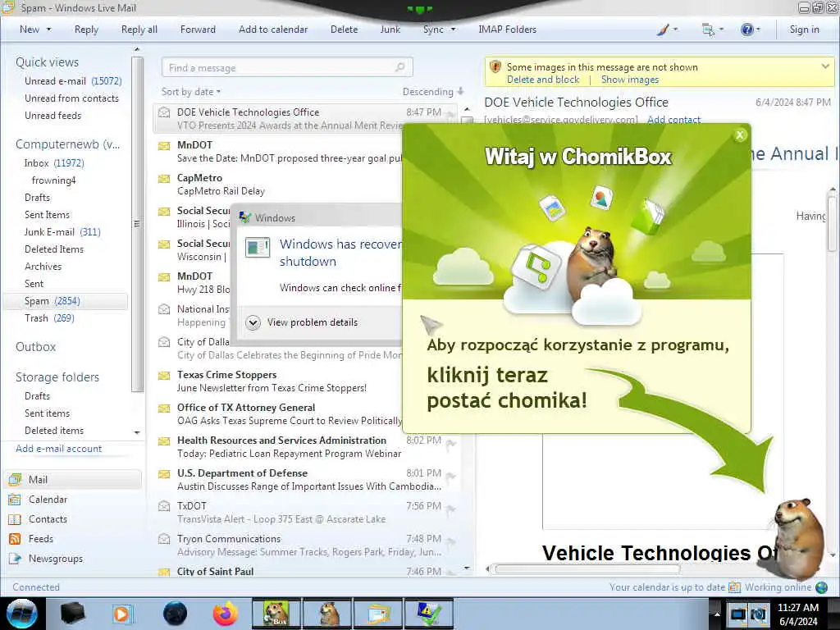Image resolution: width=840 pixels, height=630 pixels.
Task: Switch to the Windows Live Mail taskbar button
Action: pyautogui.click(x=378, y=614)
